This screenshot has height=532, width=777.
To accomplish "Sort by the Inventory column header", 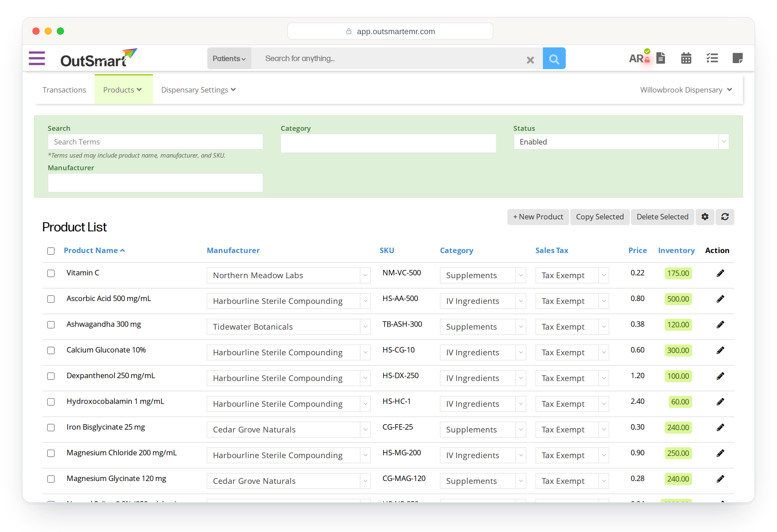I will click(676, 251).
